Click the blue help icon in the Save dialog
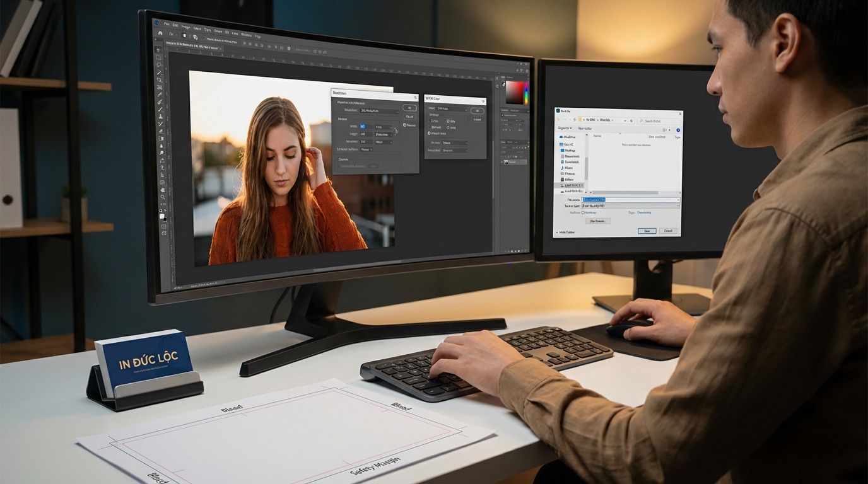868x484 pixels. click(678, 130)
